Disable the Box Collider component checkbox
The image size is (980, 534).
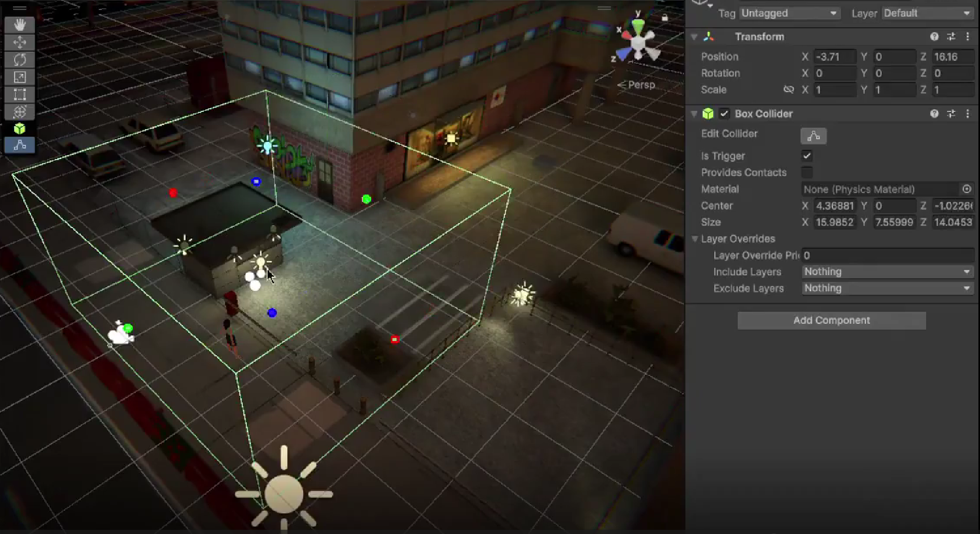point(724,114)
